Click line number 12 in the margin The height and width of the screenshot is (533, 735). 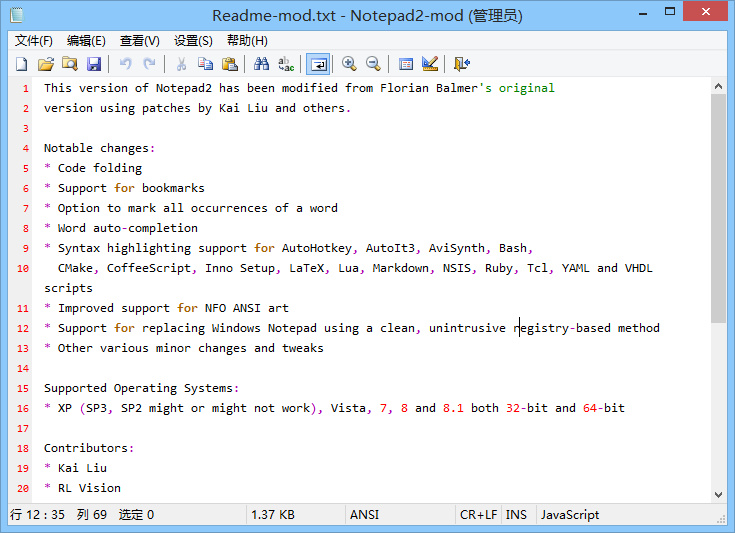(23, 329)
